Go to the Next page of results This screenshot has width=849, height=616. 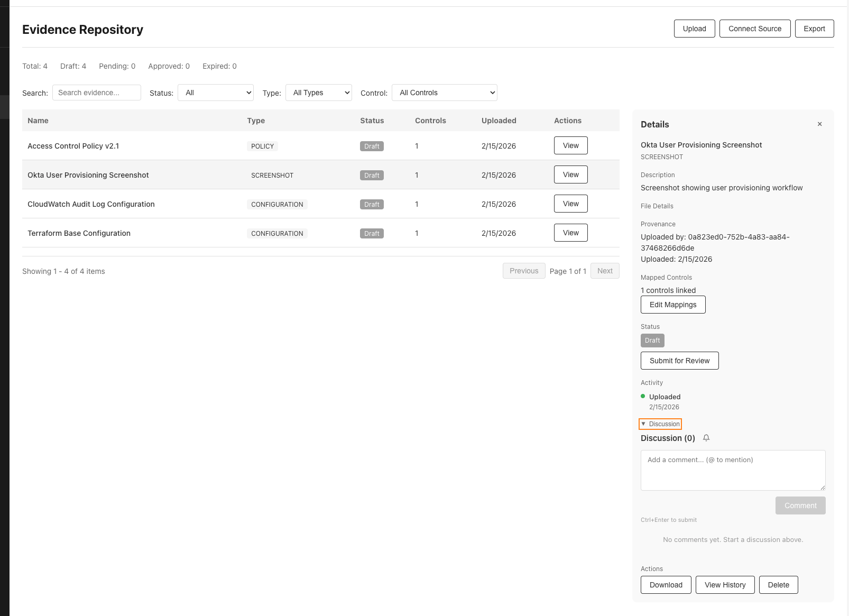click(605, 271)
